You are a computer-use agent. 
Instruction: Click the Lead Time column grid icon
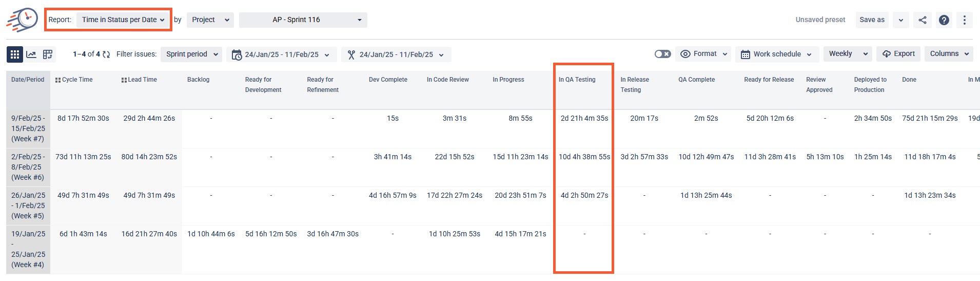point(124,80)
